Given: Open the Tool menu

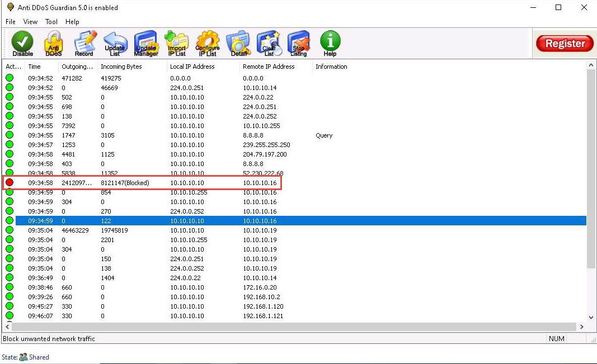Looking at the screenshot, I should (51, 22).
